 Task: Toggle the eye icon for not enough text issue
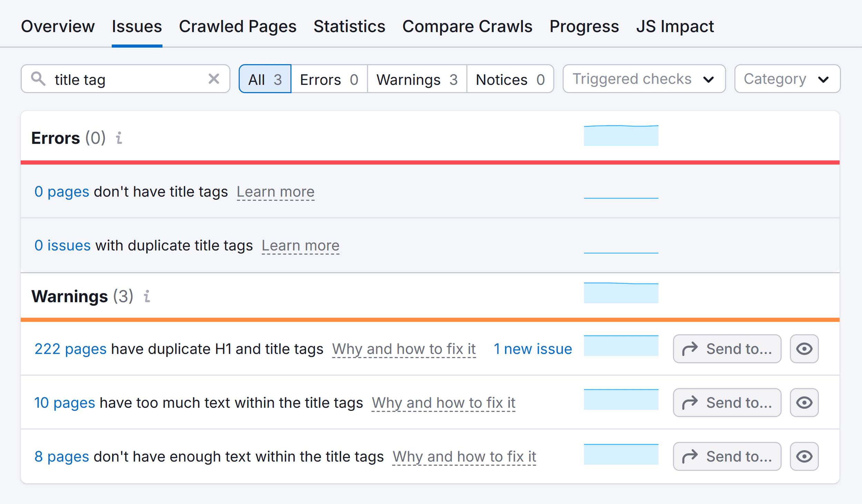point(804,456)
